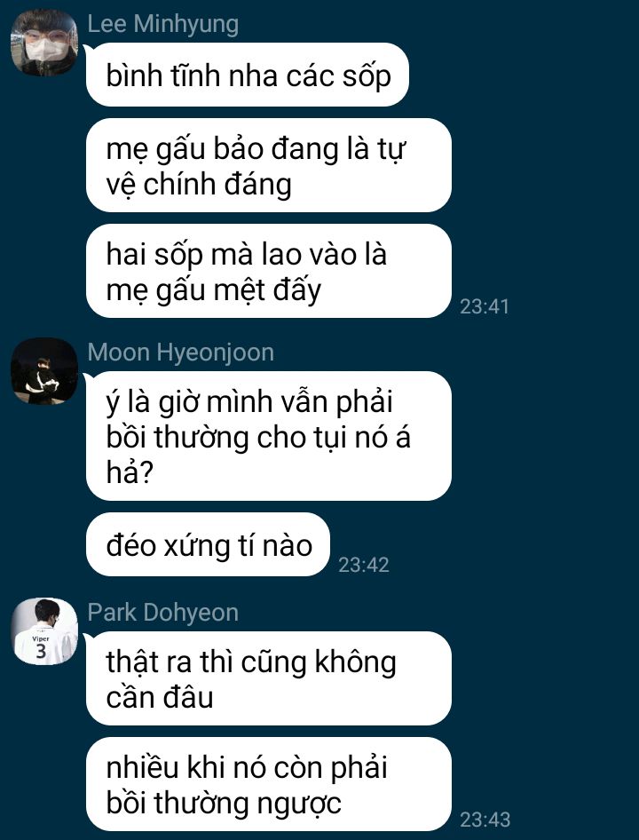Click the masked face in Lee Minhyung's avatar
639x840 pixels.
pyautogui.click(x=46, y=47)
